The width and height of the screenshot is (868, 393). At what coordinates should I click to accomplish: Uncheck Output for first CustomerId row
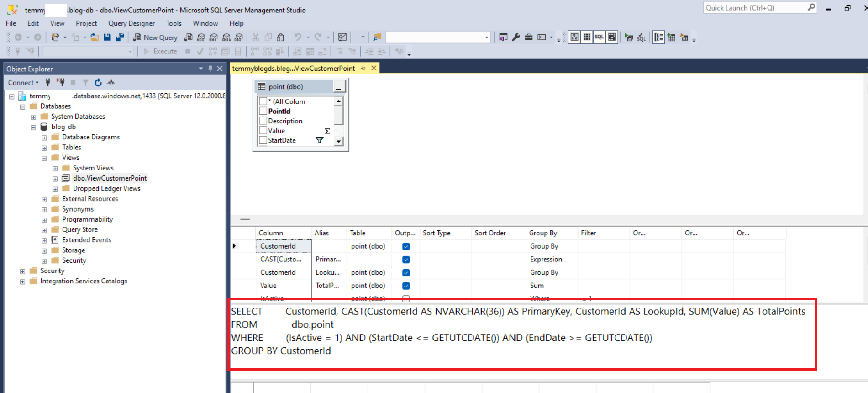click(406, 246)
